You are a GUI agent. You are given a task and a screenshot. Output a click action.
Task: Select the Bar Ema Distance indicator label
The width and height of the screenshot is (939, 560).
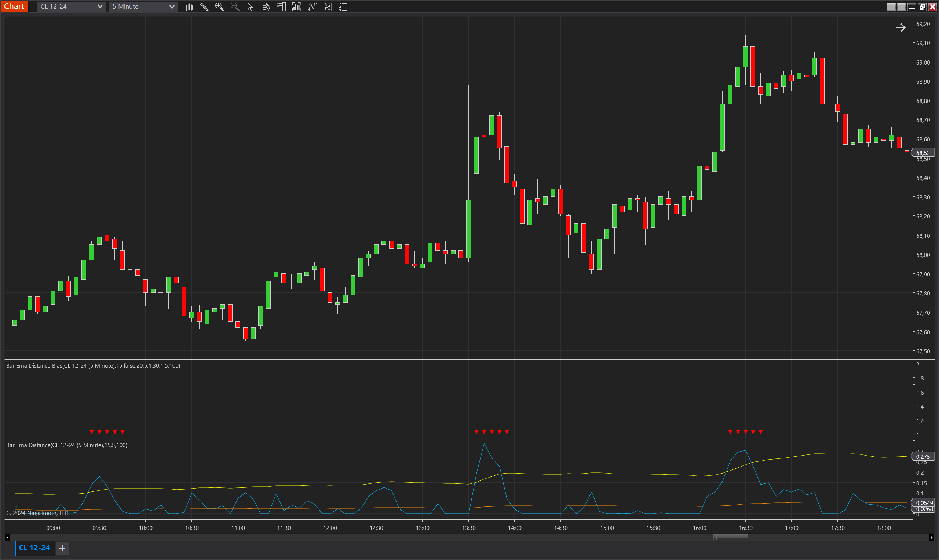click(66, 445)
